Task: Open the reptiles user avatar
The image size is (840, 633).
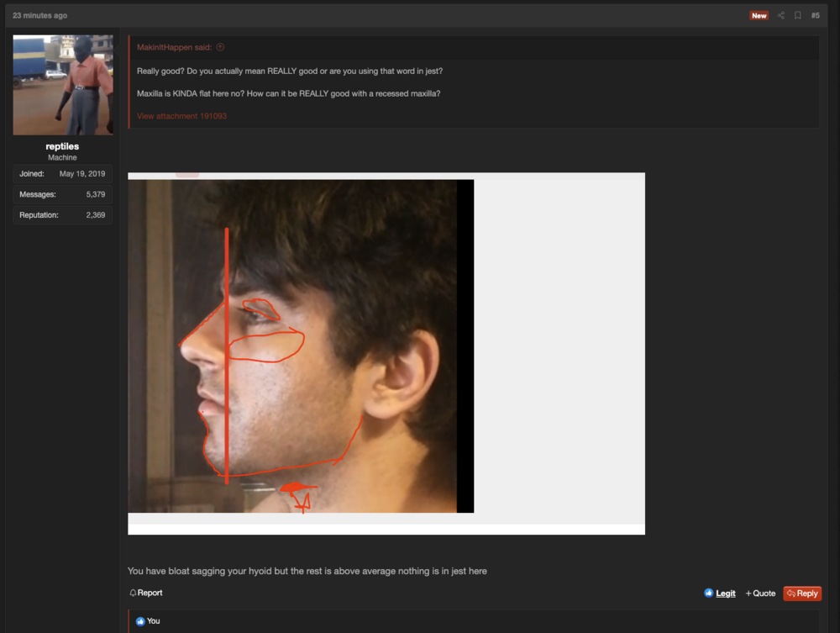Action: [63, 85]
